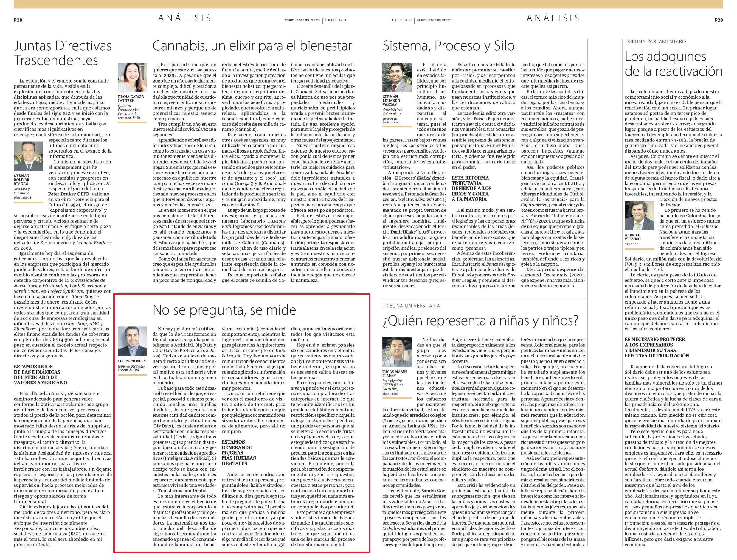The image size is (737, 560).
Task: Click the page number "P29"
Action: pos(719,20)
